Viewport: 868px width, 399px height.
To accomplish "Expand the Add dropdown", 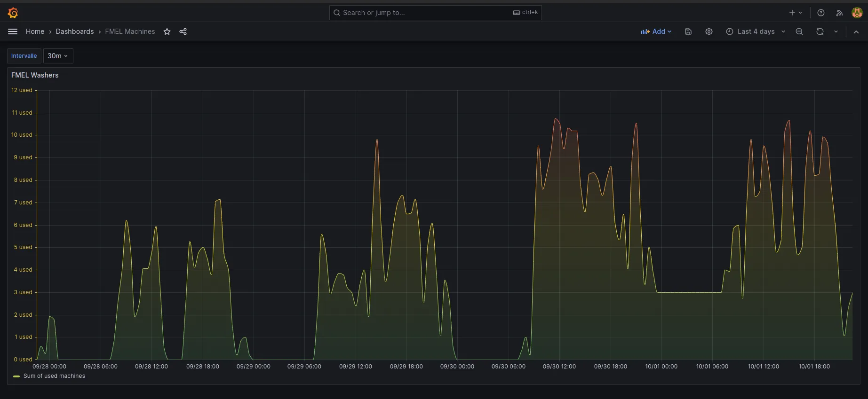I will tap(656, 31).
